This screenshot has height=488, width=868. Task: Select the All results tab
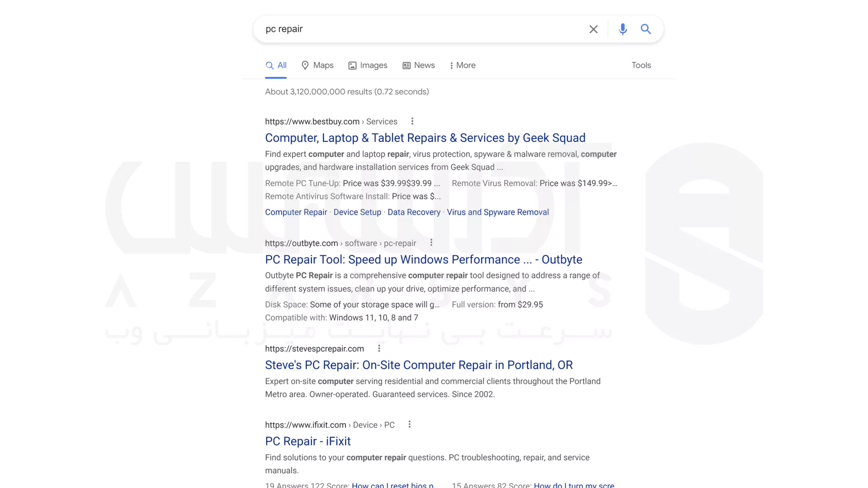click(x=276, y=66)
